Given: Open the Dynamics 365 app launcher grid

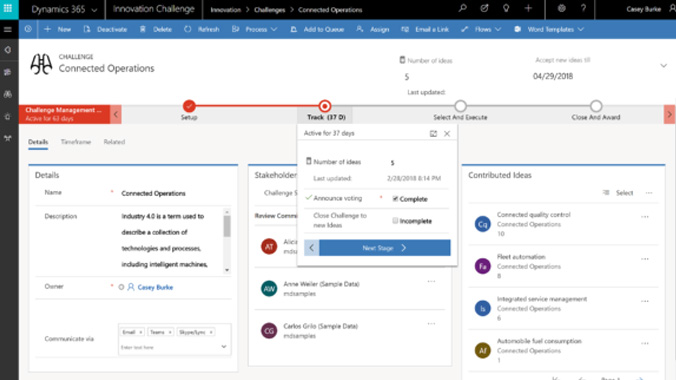Looking at the screenshot, I should [8, 9].
